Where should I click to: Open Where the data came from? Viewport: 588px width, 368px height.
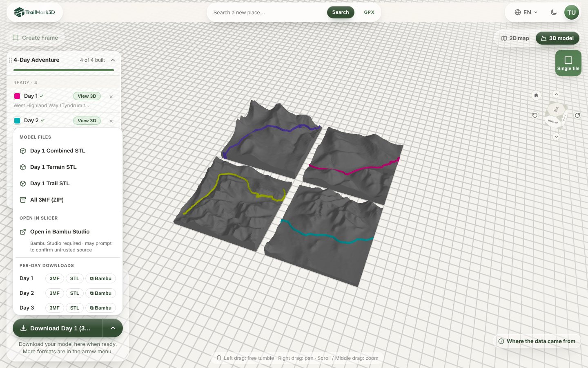tap(537, 341)
